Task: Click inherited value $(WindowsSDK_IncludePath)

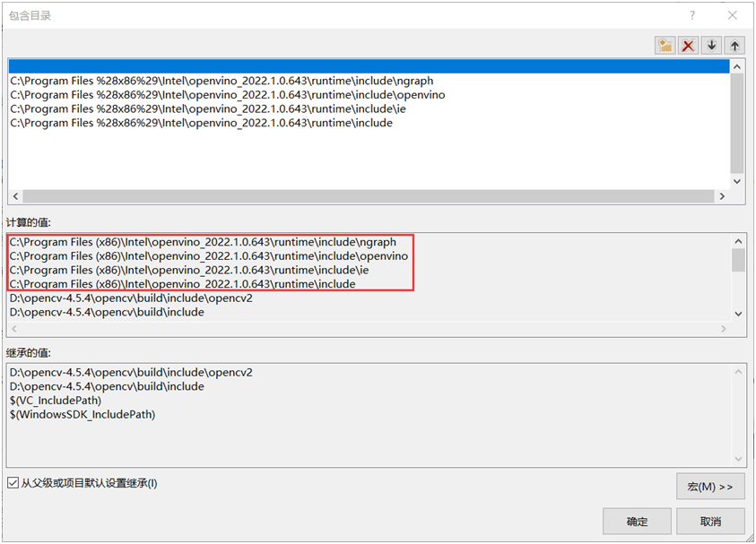Action: click(x=83, y=414)
